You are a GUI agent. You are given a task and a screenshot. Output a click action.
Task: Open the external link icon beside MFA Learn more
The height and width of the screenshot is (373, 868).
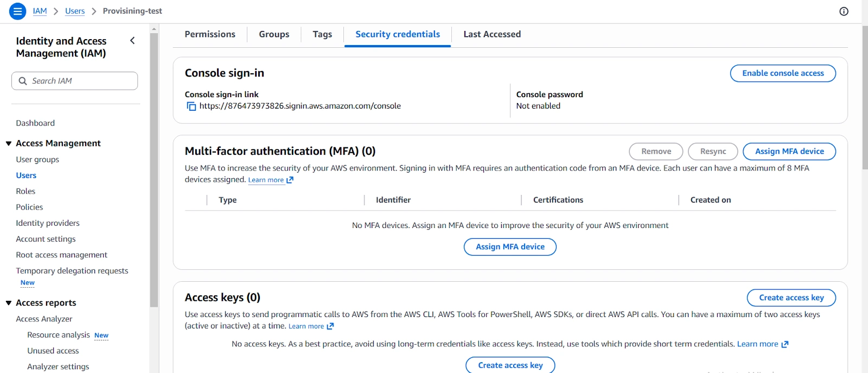pos(290,180)
